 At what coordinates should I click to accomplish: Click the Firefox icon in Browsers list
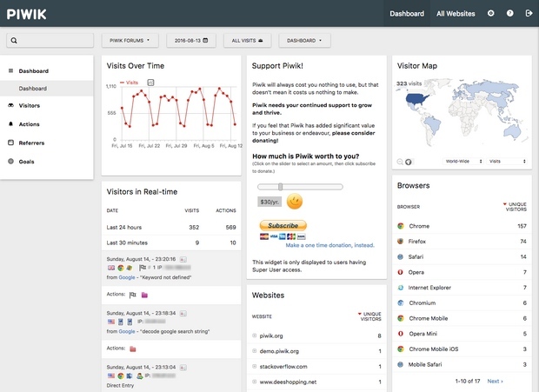point(401,241)
